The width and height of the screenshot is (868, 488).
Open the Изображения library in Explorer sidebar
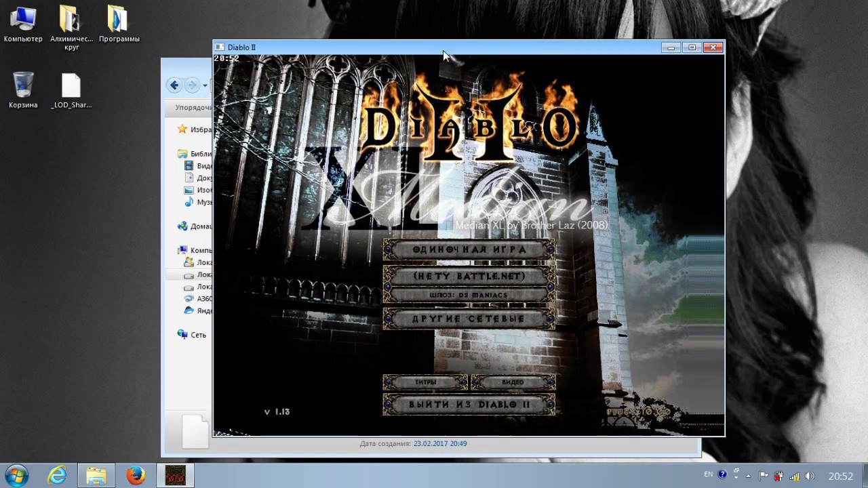199,190
